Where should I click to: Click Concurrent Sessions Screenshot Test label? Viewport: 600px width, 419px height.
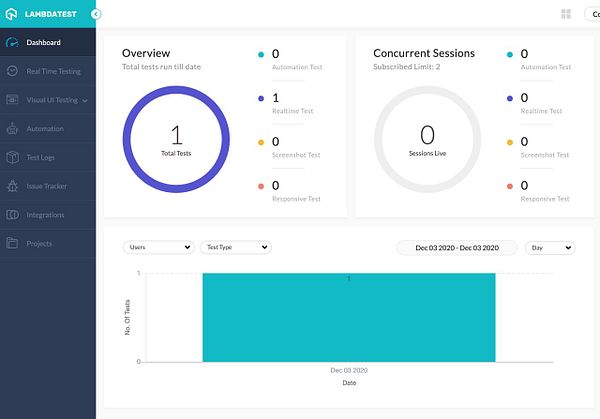[545, 155]
